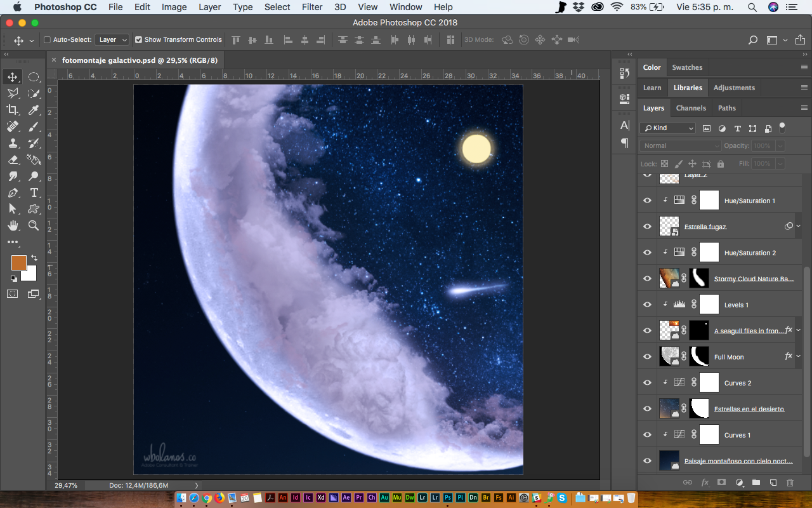Hide the Levels 1 layer

(647, 305)
